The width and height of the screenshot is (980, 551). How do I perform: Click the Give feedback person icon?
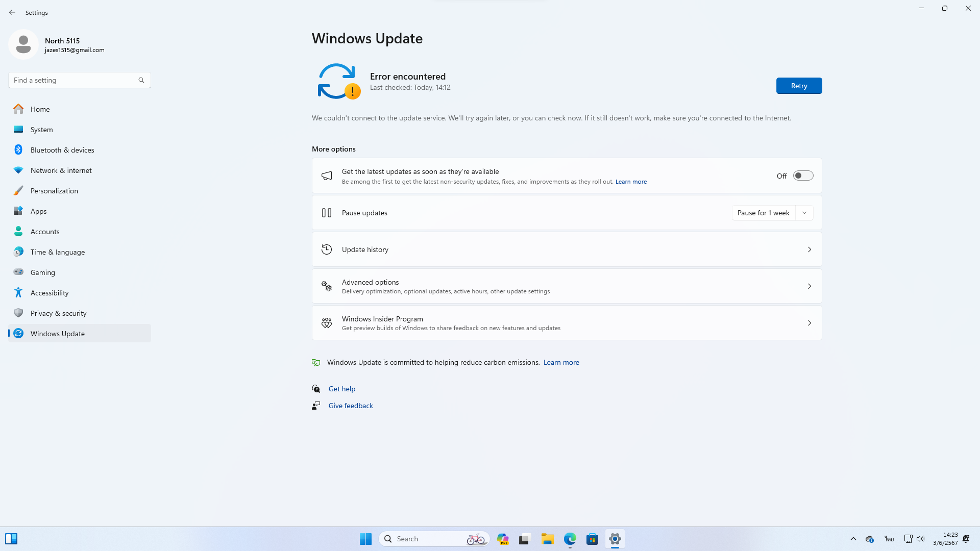316,406
